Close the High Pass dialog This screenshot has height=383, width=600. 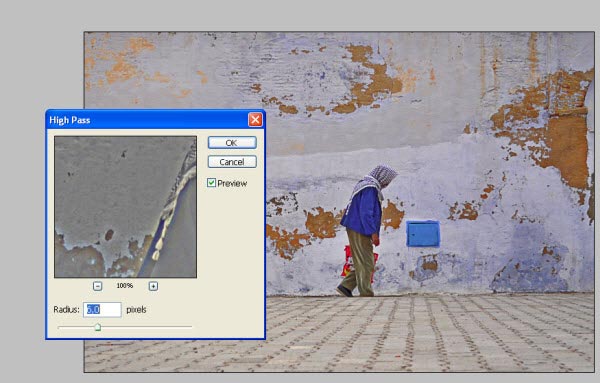coord(255,120)
